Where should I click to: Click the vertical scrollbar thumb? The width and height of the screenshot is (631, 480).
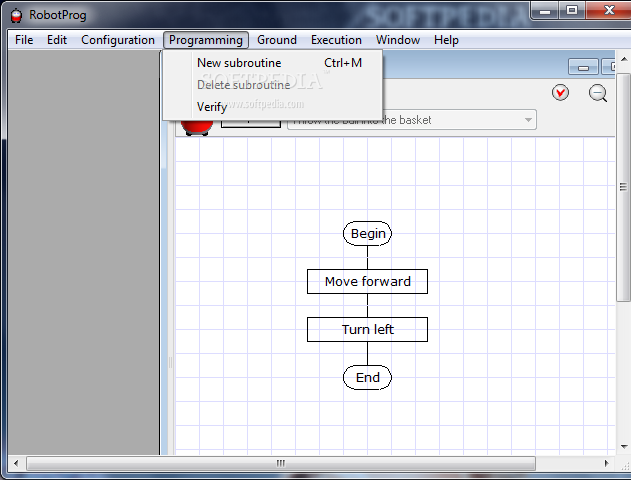(x=624, y=187)
